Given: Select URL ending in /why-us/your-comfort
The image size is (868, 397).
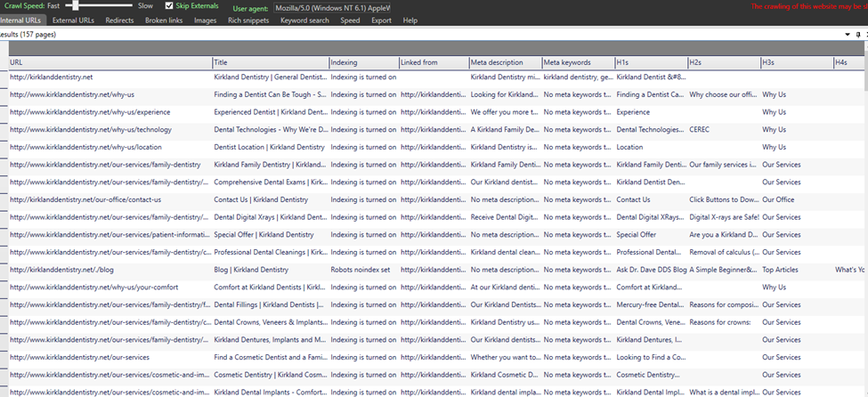Looking at the screenshot, I should tap(94, 288).
